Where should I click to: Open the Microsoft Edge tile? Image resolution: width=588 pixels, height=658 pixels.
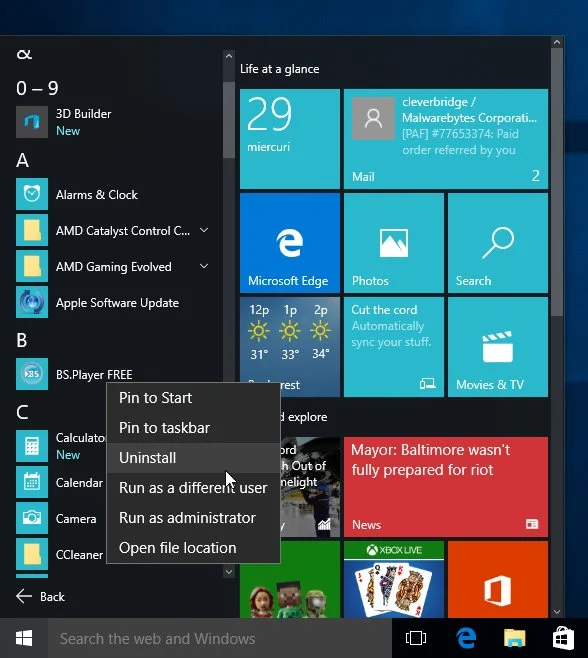[x=290, y=243]
